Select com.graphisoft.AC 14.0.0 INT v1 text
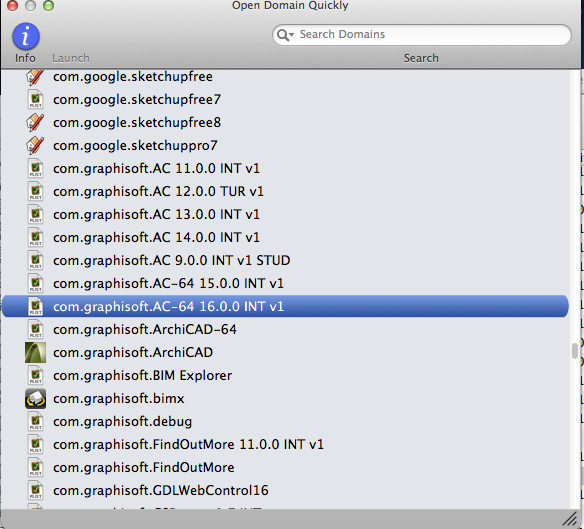This screenshot has height=529, width=584. pos(156,238)
